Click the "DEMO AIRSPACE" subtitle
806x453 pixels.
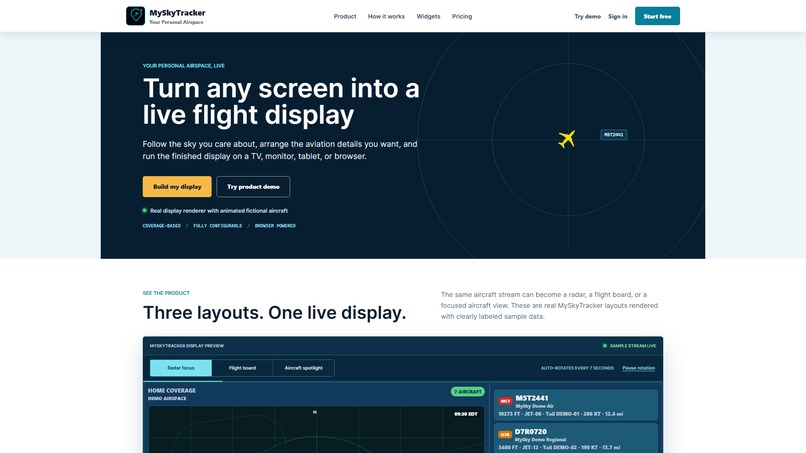[x=167, y=398]
